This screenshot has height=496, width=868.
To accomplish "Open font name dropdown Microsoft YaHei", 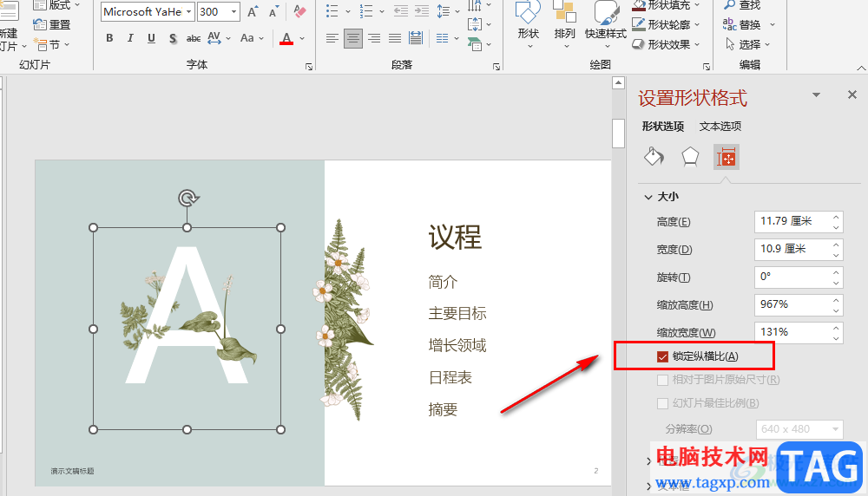I will coord(188,11).
